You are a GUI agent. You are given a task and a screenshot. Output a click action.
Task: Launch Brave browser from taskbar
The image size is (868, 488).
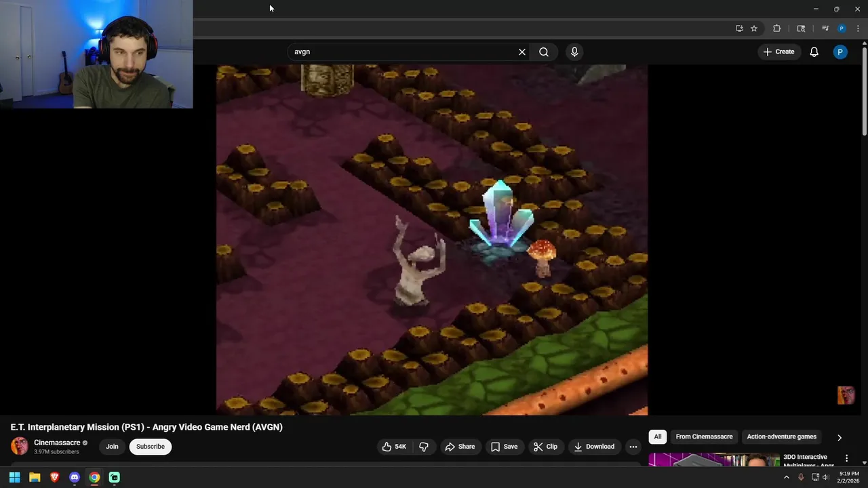point(54,477)
